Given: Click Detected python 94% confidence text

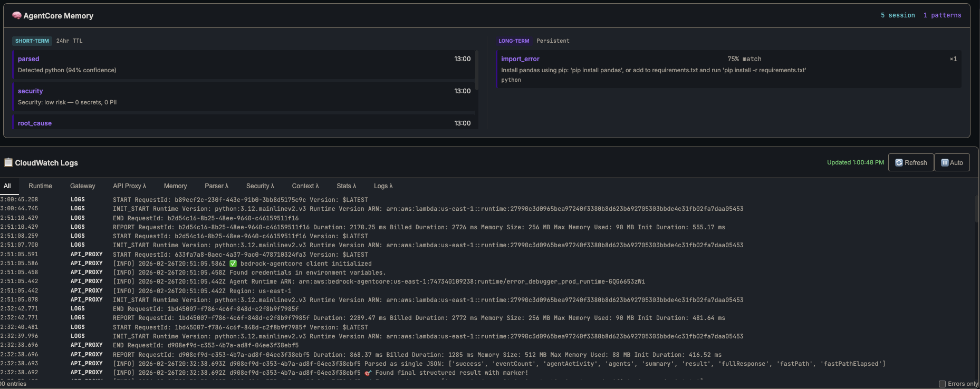Looking at the screenshot, I should tap(67, 70).
